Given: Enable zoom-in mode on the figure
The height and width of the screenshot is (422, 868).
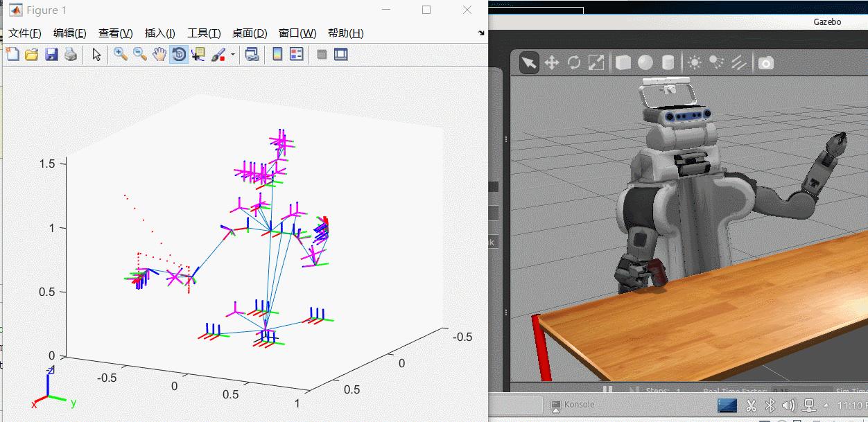Looking at the screenshot, I should [x=119, y=54].
